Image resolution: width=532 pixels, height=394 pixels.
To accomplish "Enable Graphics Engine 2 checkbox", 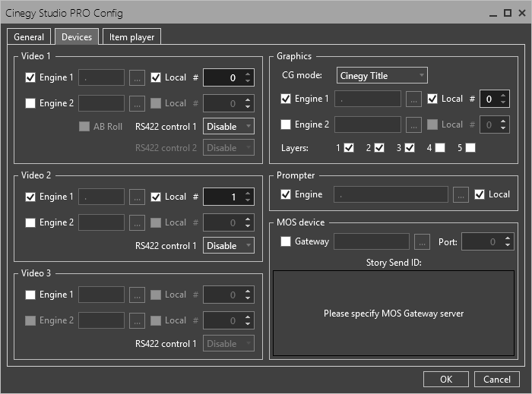I will pos(286,125).
